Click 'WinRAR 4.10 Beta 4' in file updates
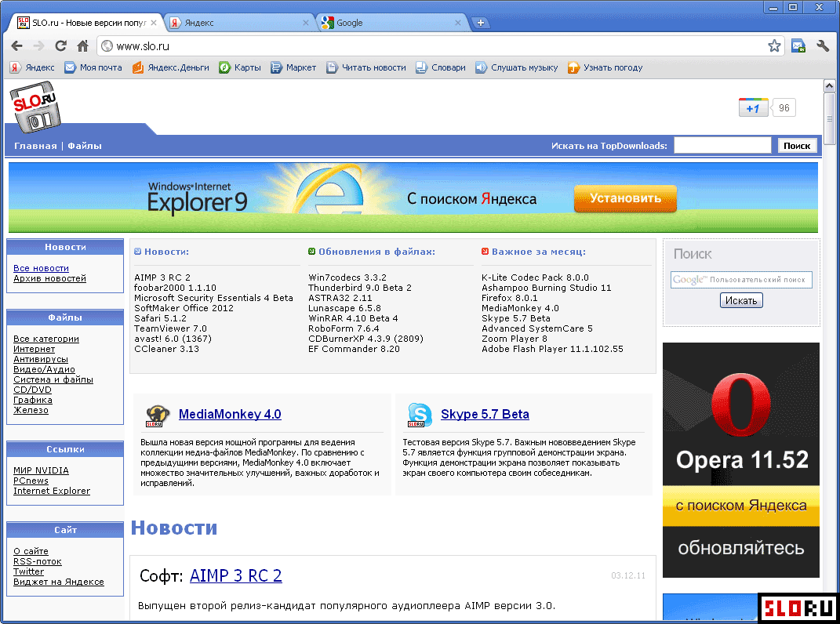 tap(353, 318)
